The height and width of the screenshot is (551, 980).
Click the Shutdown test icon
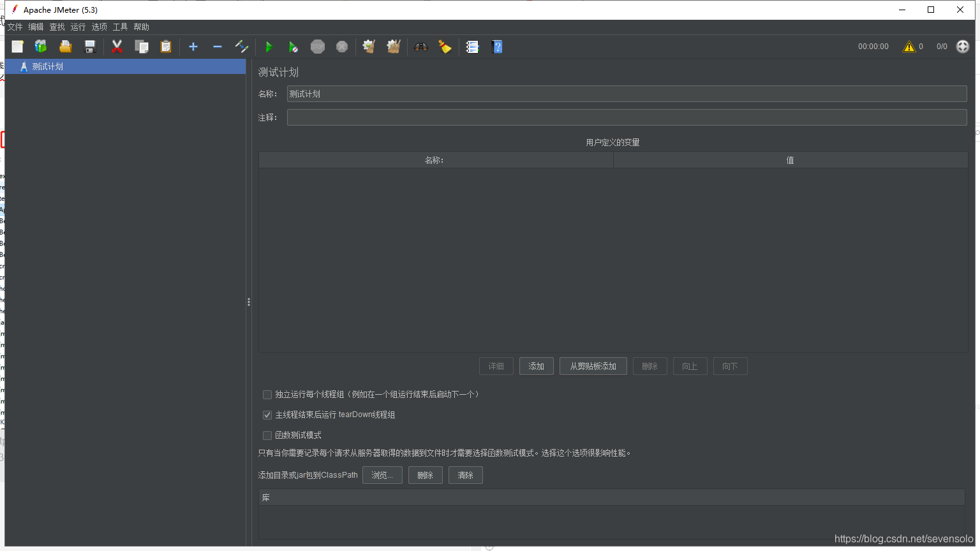click(342, 47)
